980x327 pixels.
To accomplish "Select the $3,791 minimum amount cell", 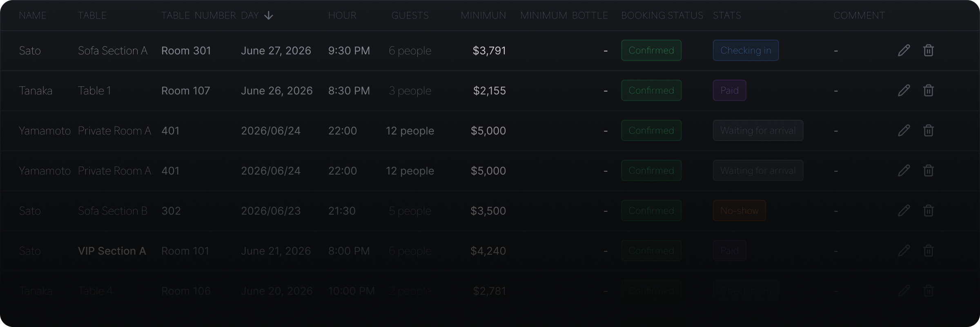I will (x=489, y=50).
